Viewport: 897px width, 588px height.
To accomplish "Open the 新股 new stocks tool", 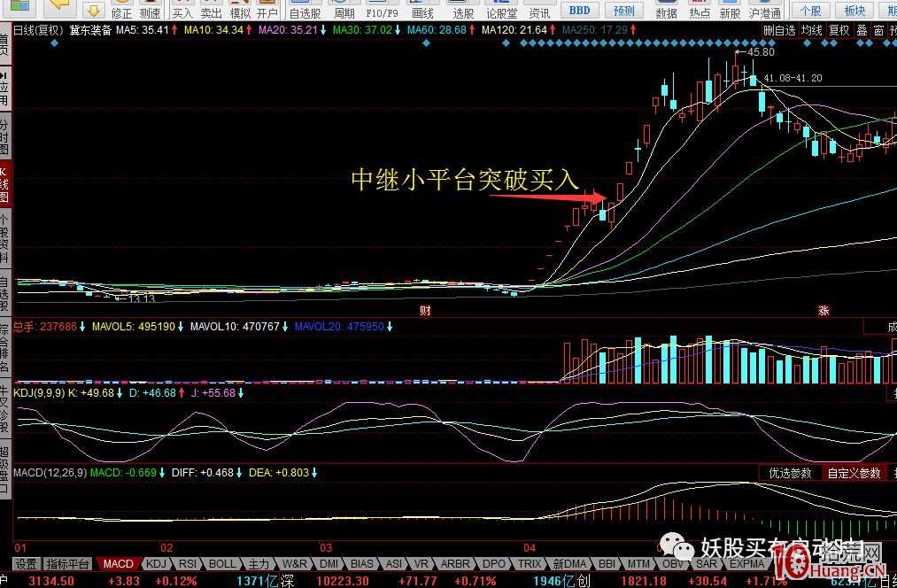I will (x=730, y=11).
